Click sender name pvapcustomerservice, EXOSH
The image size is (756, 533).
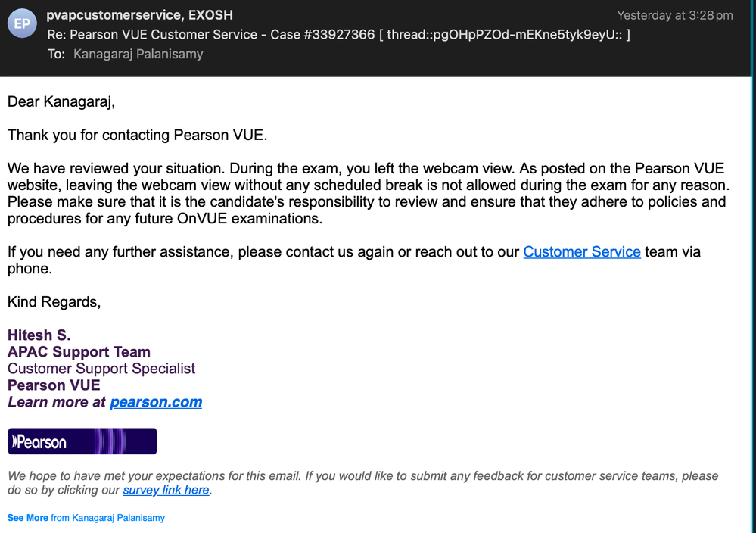pyautogui.click(x=139, y=15)
